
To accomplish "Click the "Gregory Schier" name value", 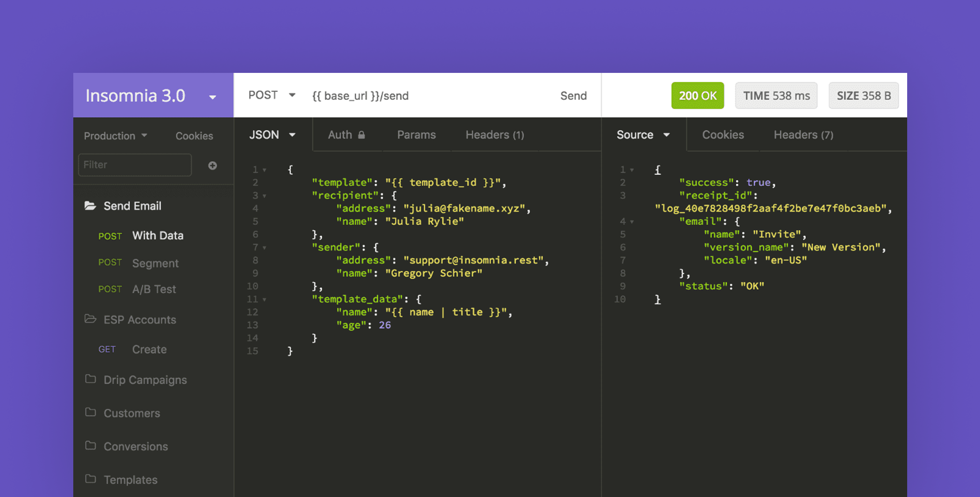I will pyautogui.click(x=433, y=273).
